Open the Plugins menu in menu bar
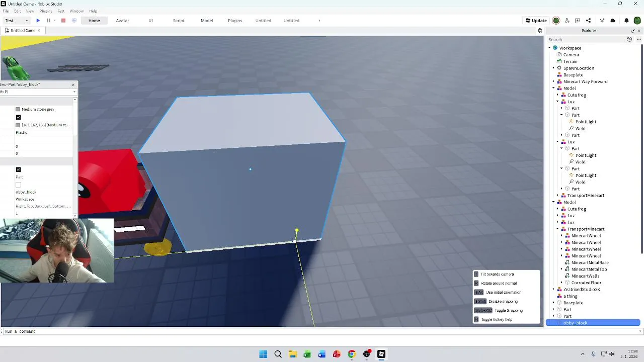 pos(46,11)
